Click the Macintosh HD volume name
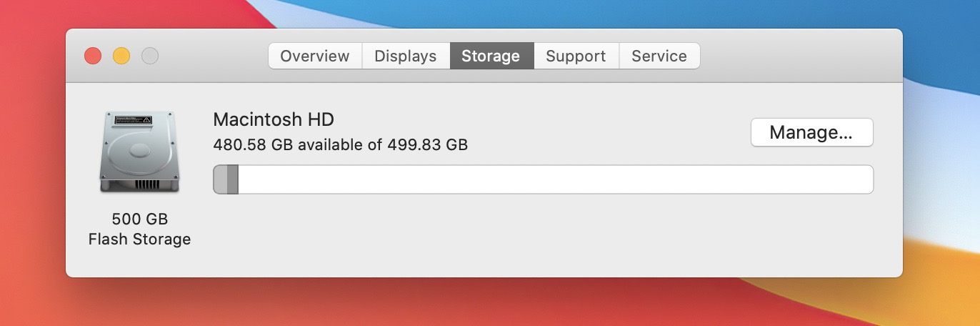The width and height of the screenshot is (980, 326). pyautogui.click(x=274, y=119)
